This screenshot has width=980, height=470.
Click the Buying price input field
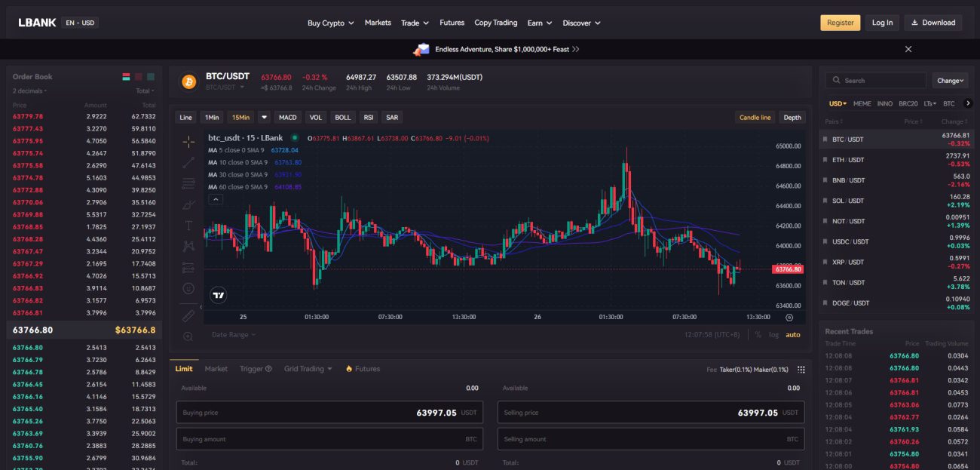(329, 413)
